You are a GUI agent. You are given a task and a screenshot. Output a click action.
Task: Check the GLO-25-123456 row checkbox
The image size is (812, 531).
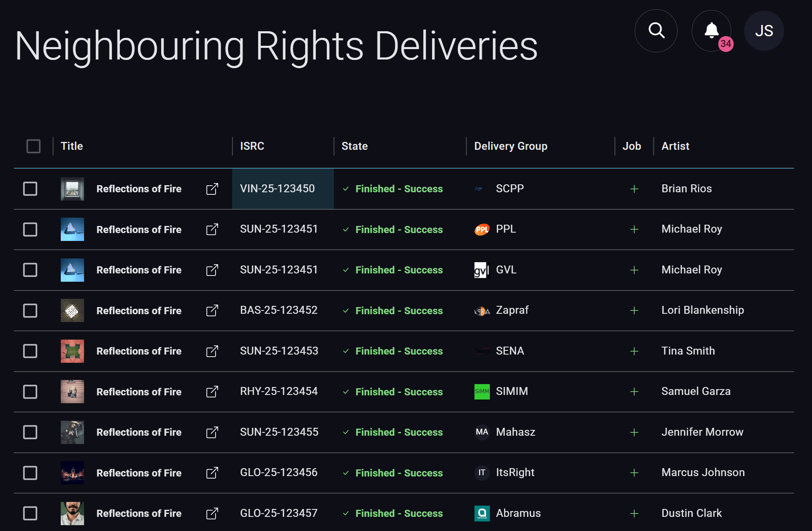30,473
